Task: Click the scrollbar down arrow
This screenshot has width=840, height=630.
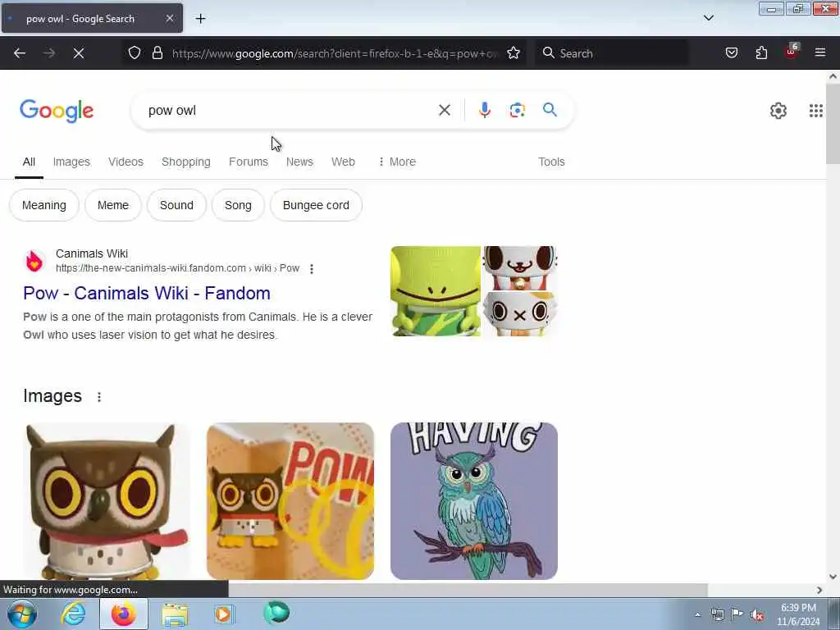Action: (x=833, y=577)
